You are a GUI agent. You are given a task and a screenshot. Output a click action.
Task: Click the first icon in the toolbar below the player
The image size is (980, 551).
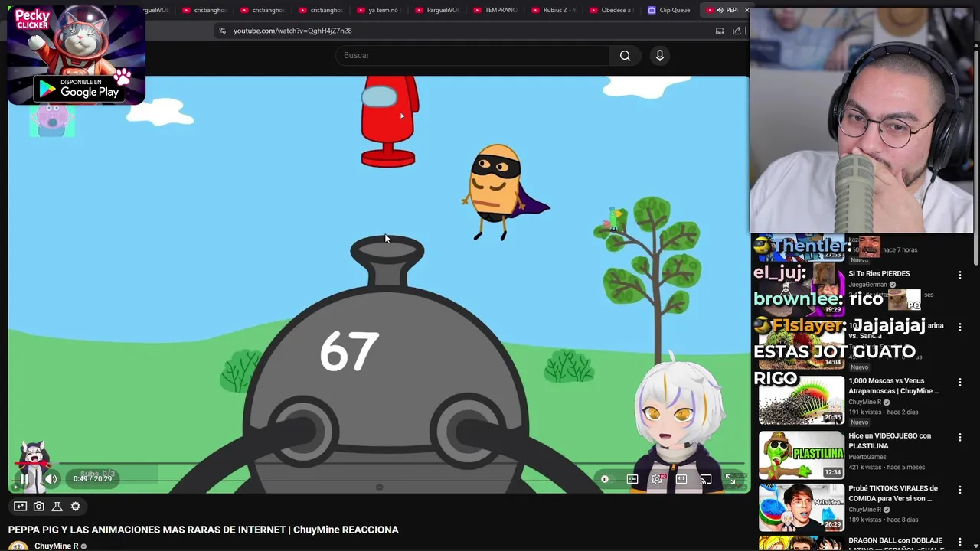21,506
